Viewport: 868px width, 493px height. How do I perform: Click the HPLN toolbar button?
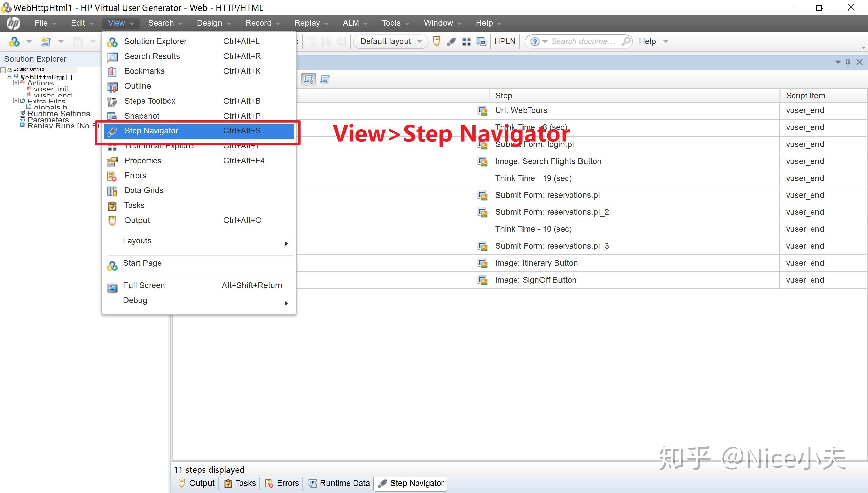click(x=505, y=41)
